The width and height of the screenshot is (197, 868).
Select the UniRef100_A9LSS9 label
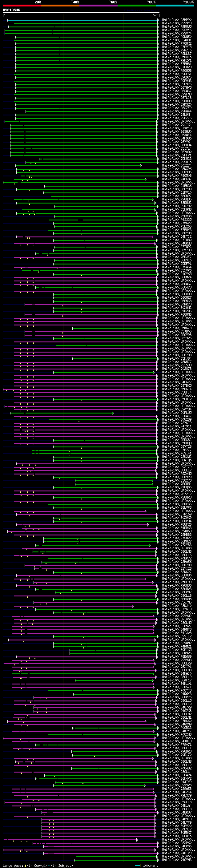click(x=177, y=796)
